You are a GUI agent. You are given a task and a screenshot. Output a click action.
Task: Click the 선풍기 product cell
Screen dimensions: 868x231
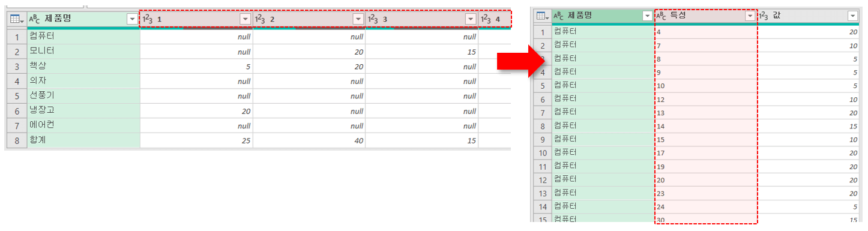pos(83,95)
